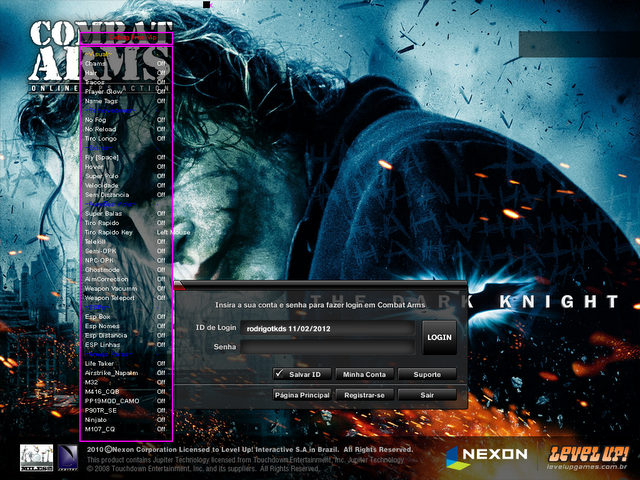Image resolution: width=640 pixels, height=480 pixels.
Task: Select the Weapon Teleport menu row
Action: click(126, 298)
